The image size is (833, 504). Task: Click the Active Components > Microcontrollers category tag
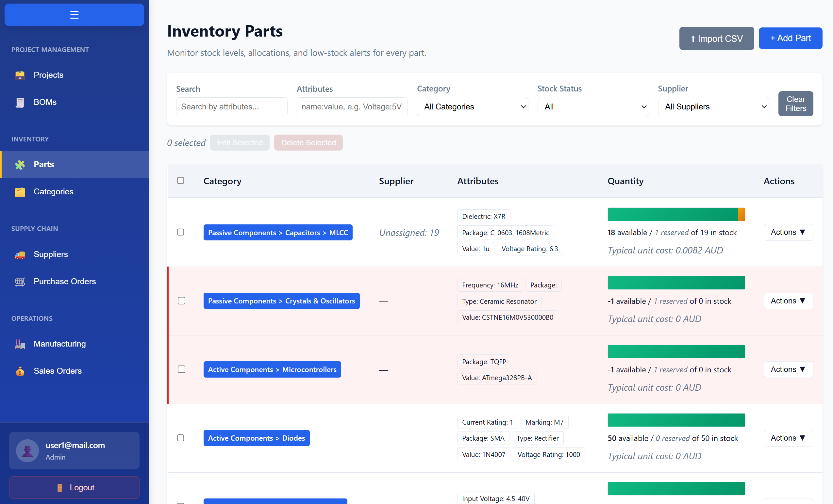(272, 369)
